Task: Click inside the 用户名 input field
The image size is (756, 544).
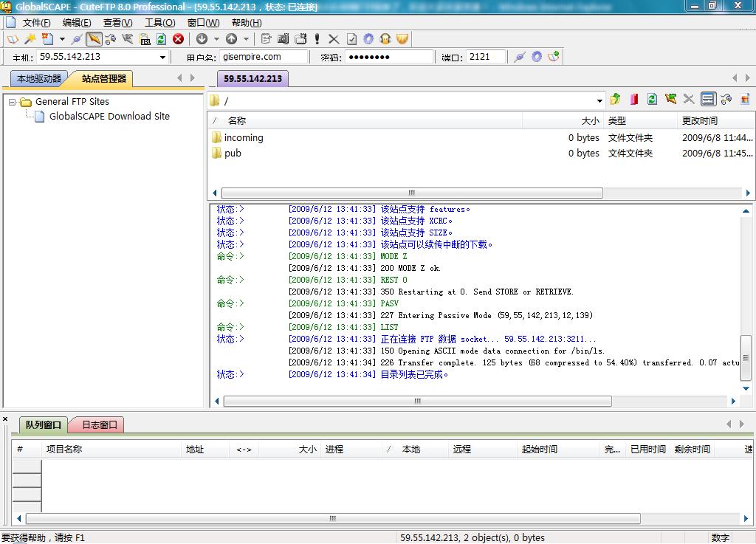Action: point(264,57)
